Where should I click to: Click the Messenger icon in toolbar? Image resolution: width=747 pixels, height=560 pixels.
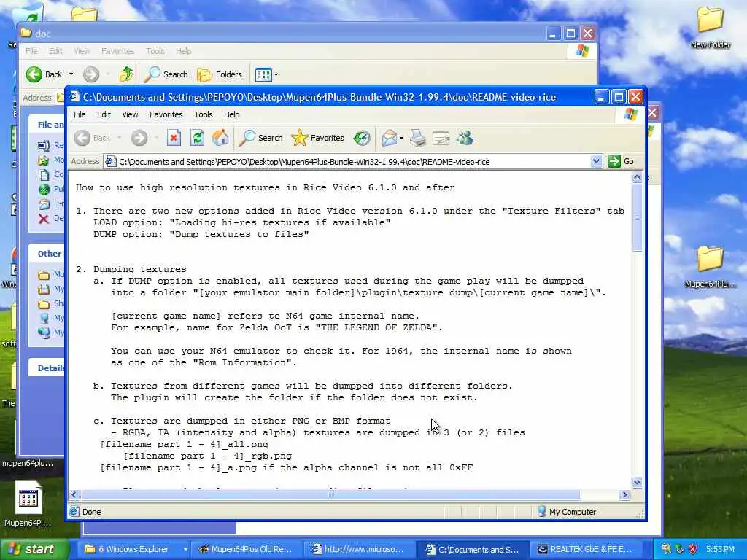[x=465, y=138]
